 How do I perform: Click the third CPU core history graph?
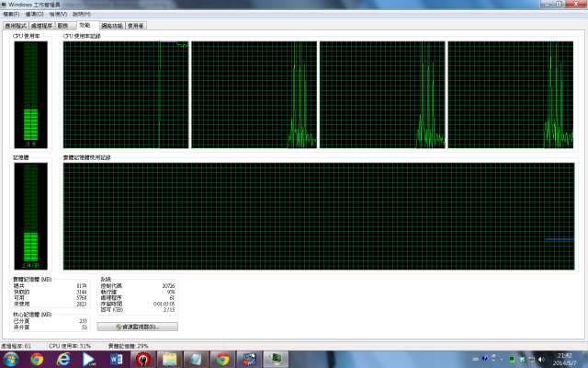pos(382,95)
